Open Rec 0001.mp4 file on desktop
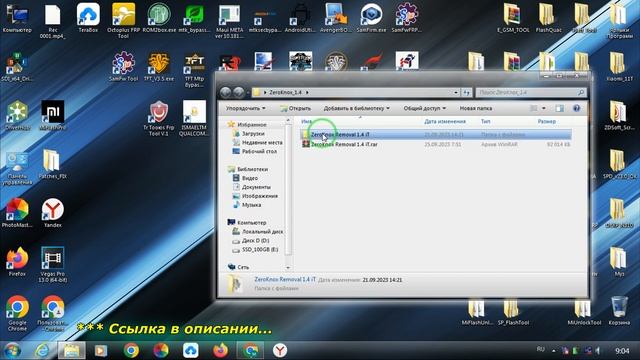This screenshot has width=640, height=360. pyautogui.click(x=53, y=20)
